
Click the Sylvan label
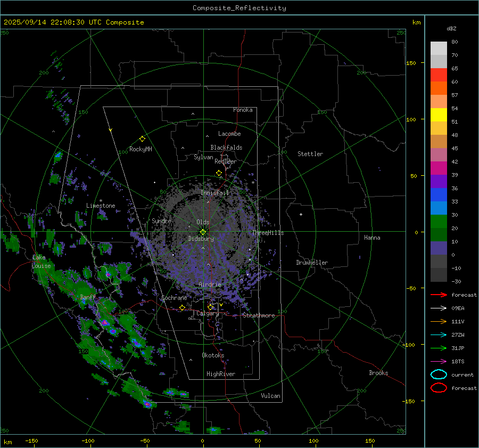(203, 157)
